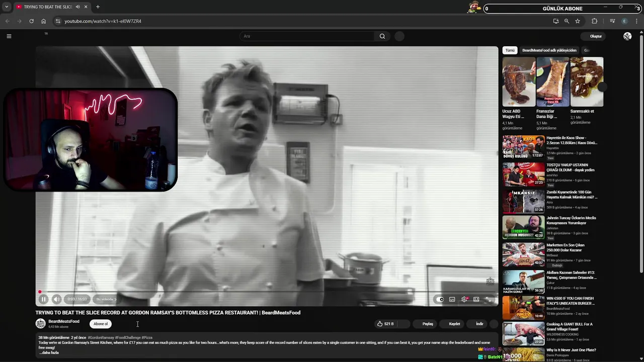Open the YouTube account avatar menu
The width and height of the screenshot is (644, 362).
[627, 36]
